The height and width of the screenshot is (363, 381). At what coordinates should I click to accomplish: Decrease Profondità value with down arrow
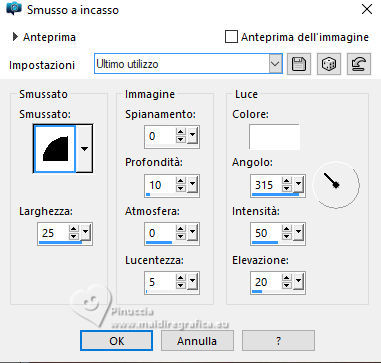point(181,188)
